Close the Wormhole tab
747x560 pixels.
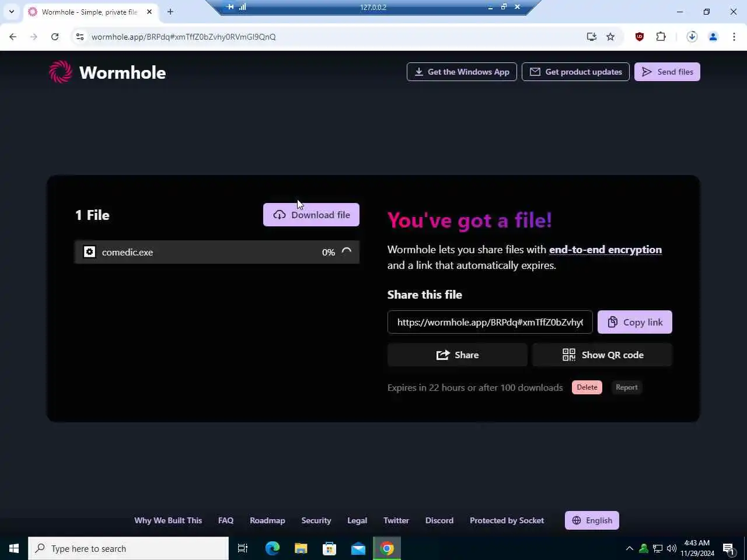149,12
